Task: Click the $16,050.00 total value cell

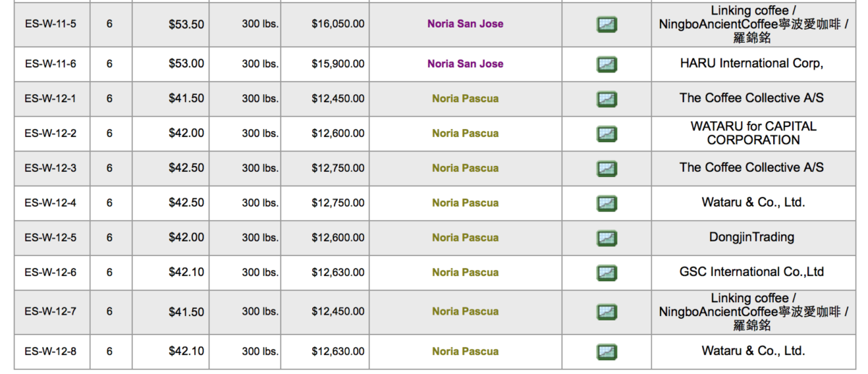Action: [325, 25]
